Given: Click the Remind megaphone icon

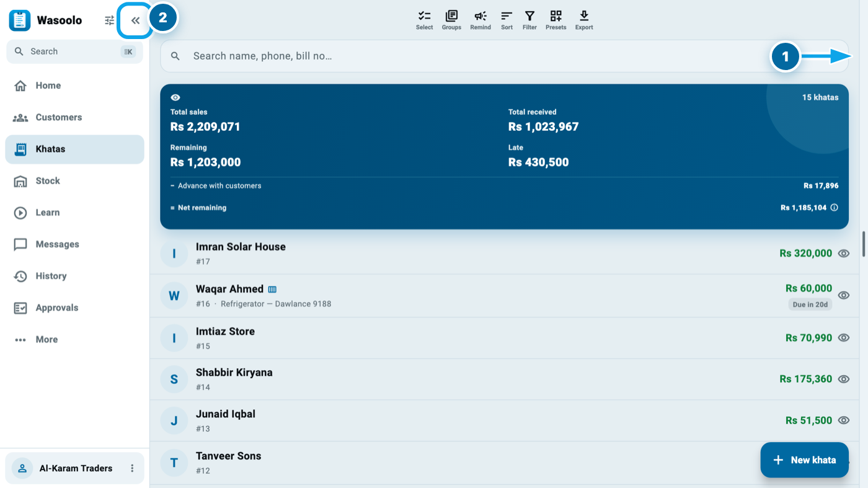Looking at the screenshot, I should [x=480, y=20].
